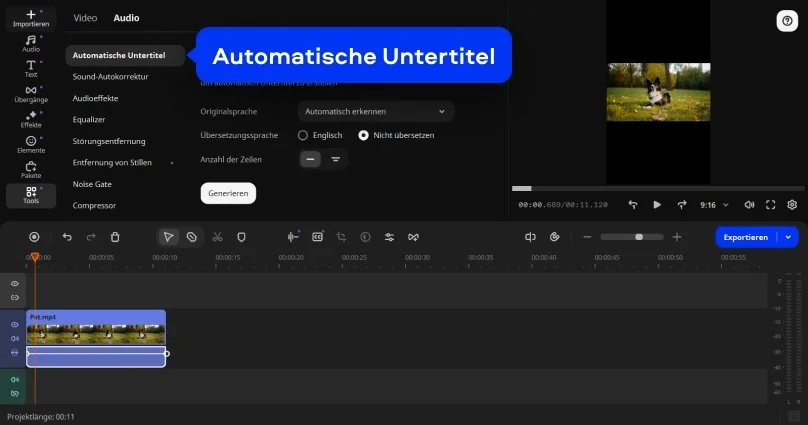The width and height of the screenshot is (808, 425).
Task: Open the Elemente panel
Action: point(30,144)
